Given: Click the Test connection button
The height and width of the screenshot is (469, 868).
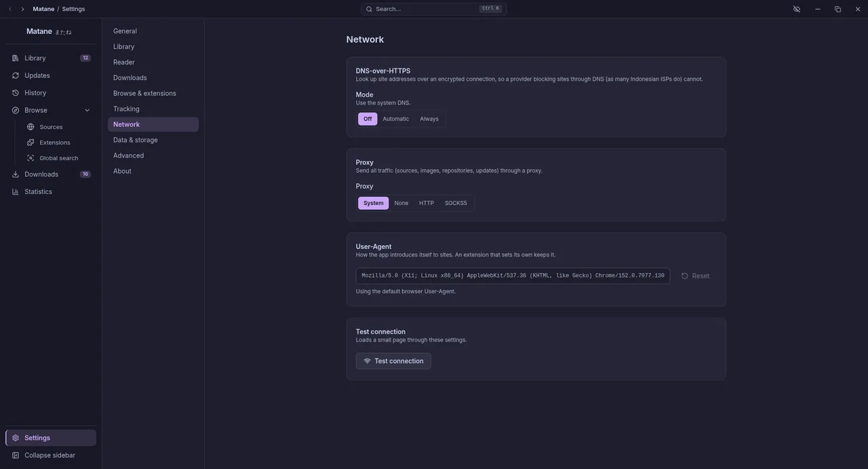Looking at the screenshot, I should tap(393, 361).
